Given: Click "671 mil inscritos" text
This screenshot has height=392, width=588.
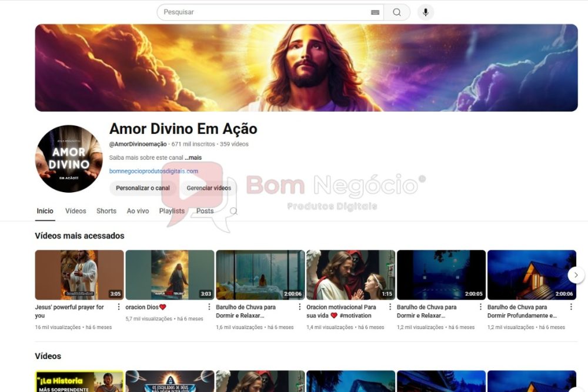Looking at the screenshot, I should pyautogui.click(x=193, y=145).
